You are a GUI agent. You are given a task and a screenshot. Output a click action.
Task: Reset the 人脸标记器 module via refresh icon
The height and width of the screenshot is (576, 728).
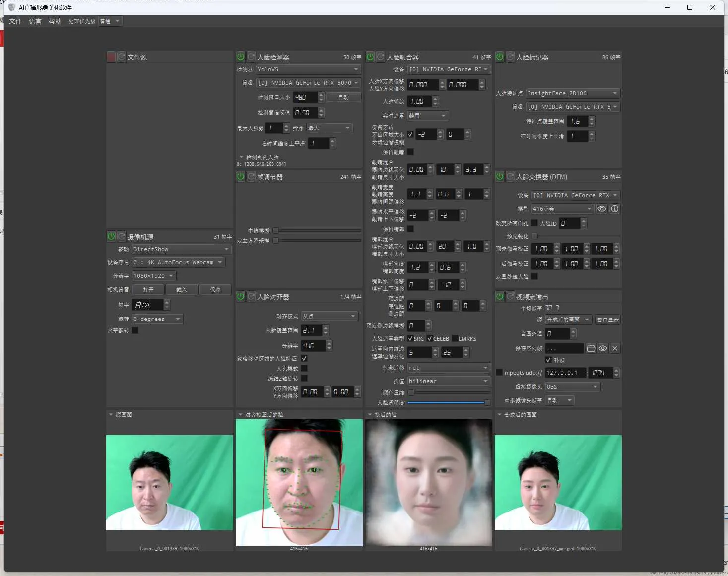(x=510, y=57)
